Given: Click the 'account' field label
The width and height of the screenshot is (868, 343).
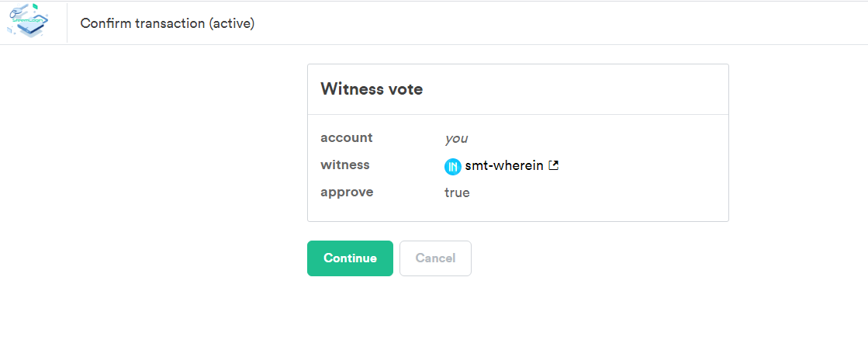Looking at the screenshot, I should (x=347, y=137).
